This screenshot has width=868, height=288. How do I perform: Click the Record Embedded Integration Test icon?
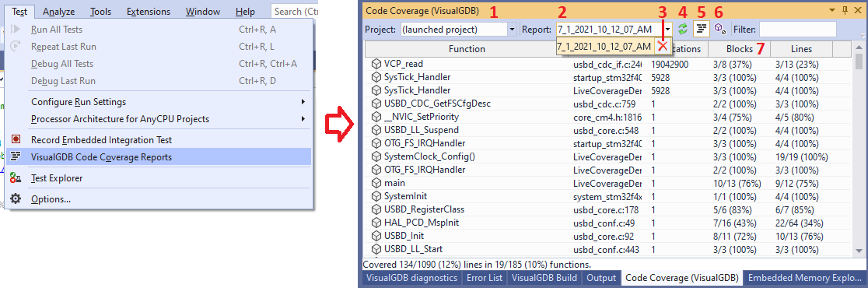16,139
